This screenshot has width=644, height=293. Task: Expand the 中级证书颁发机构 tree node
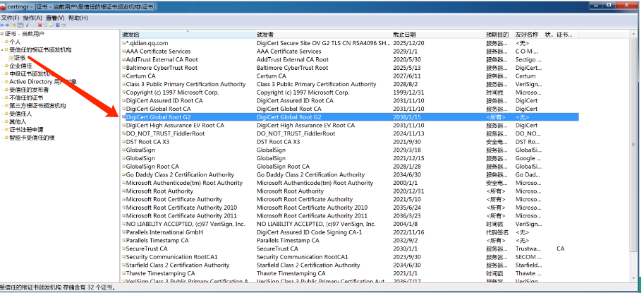pyautogui.click(x=2, y=74)
